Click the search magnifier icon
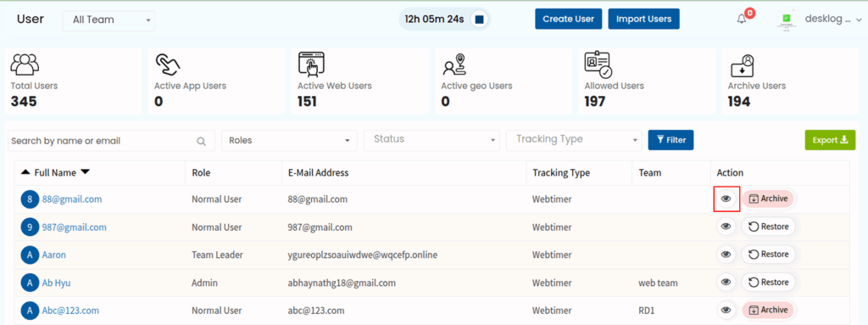This screenshot has height=325, width=868. pos(202,141)
